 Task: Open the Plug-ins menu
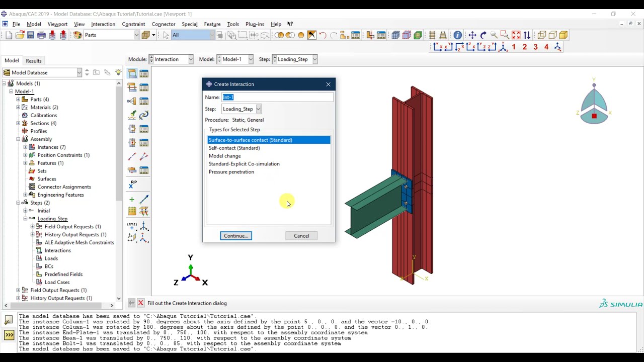pyautogui.click(x=255, y=24)
